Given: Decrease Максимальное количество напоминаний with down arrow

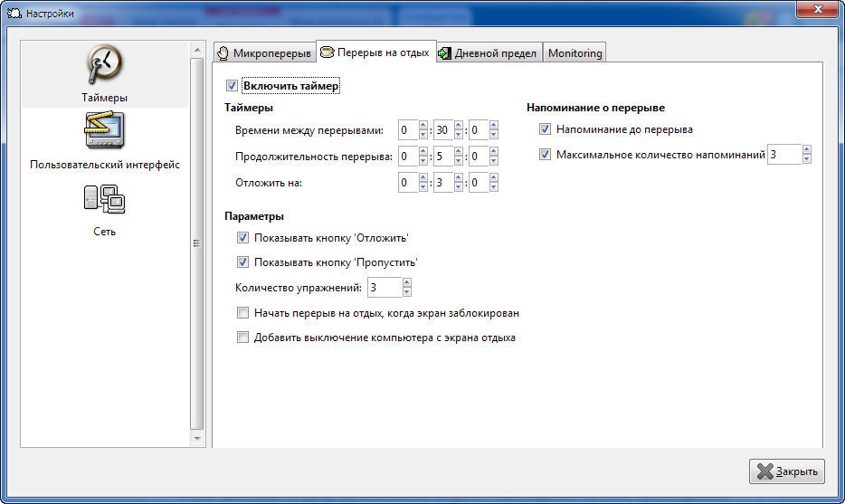Looking at the screenshot, I should tap(806, 159).
